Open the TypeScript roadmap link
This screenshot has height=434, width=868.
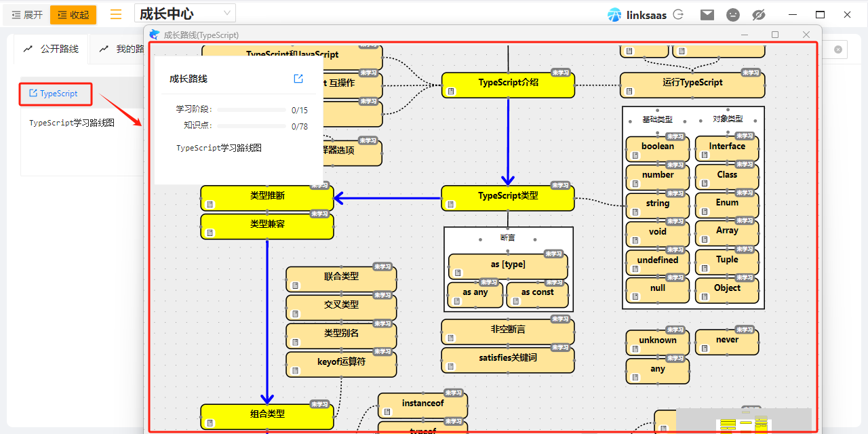(x=54, y=94)
